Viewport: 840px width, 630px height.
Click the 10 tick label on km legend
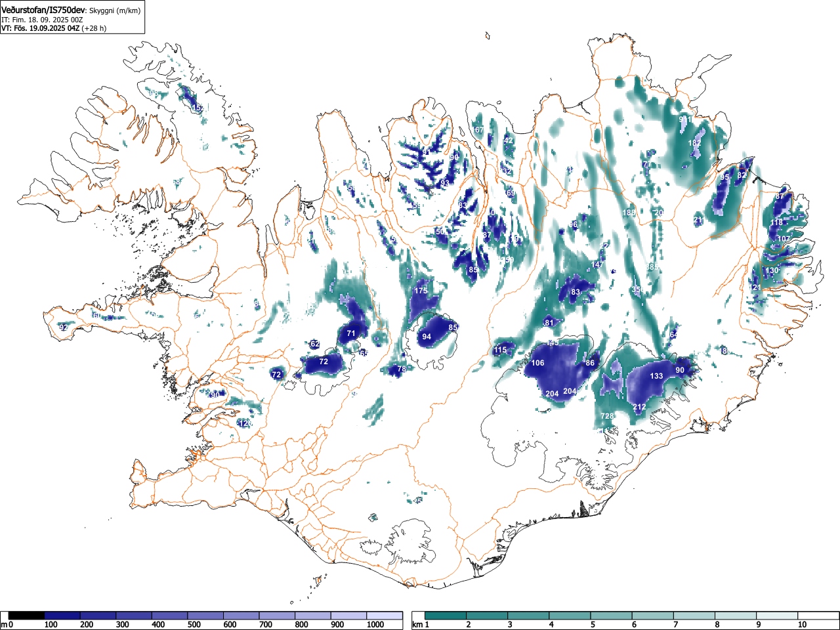(x=801, y=625)
